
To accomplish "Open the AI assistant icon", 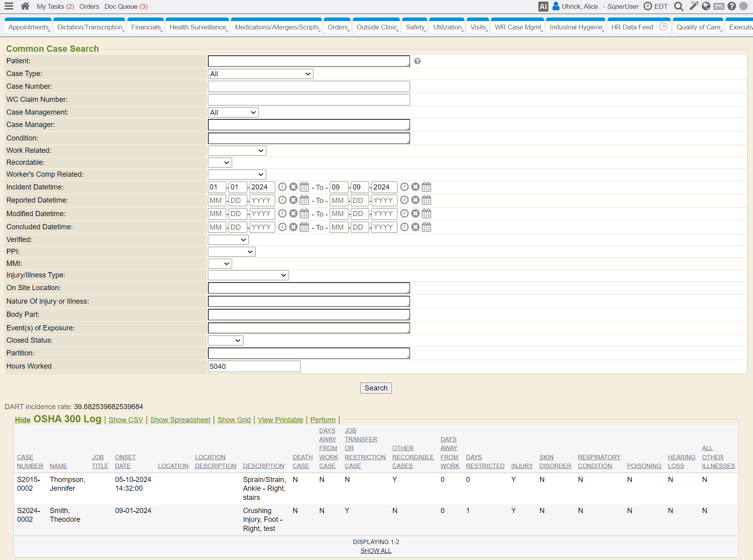I will click(543, 6).
